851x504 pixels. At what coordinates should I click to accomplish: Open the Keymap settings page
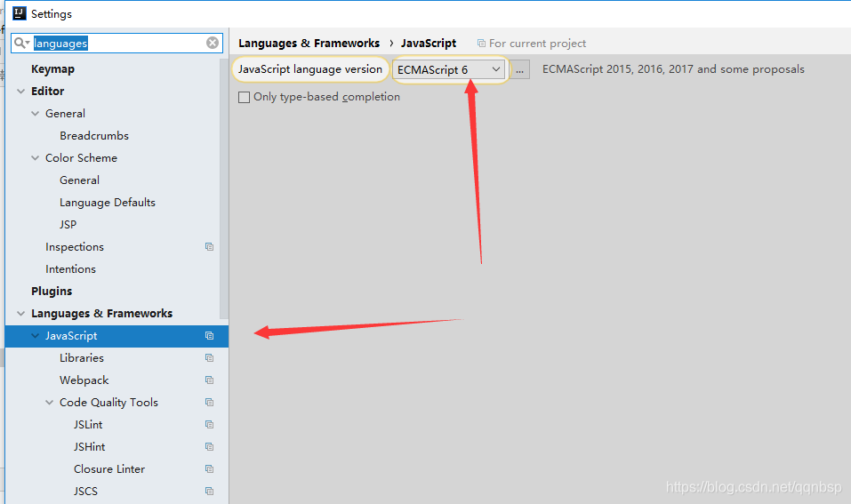[52, 69]
